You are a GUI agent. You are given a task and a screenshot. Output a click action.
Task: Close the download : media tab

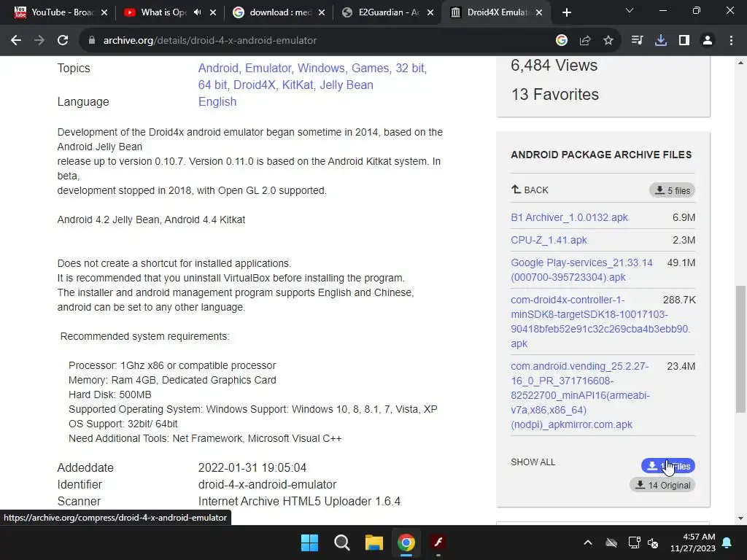pyautogui.click(x=322, y=12)
